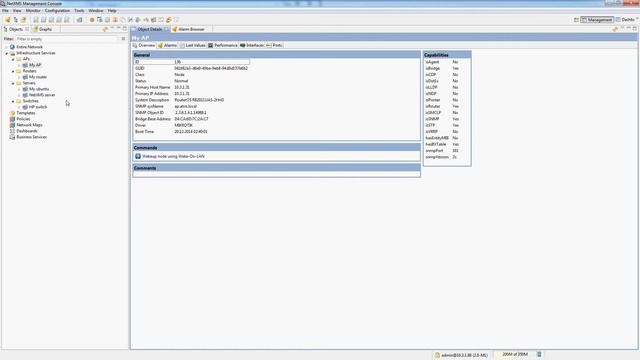This screenshot has width=640, height=360.
Task: Collapse the APs folder
Action: (x=13, y=59)
